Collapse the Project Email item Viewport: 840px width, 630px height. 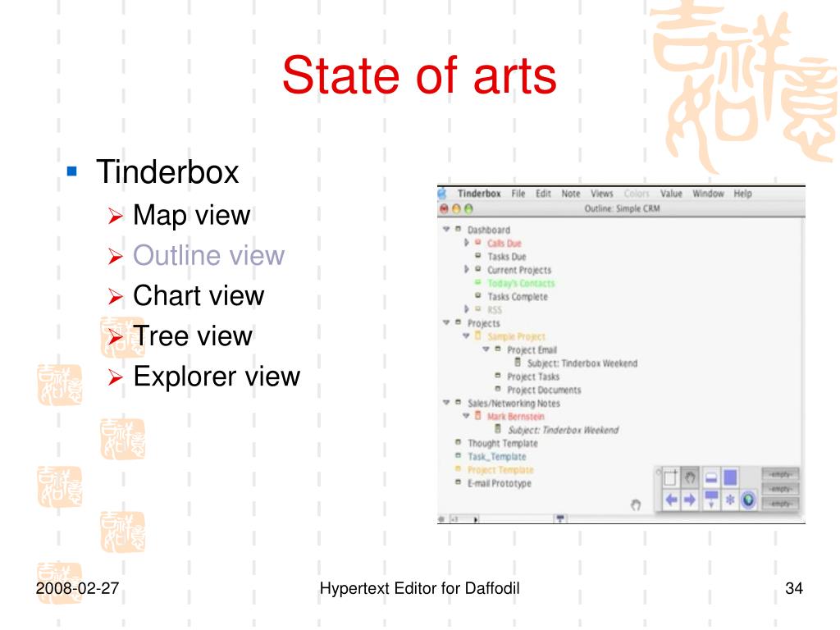point(486,349)
